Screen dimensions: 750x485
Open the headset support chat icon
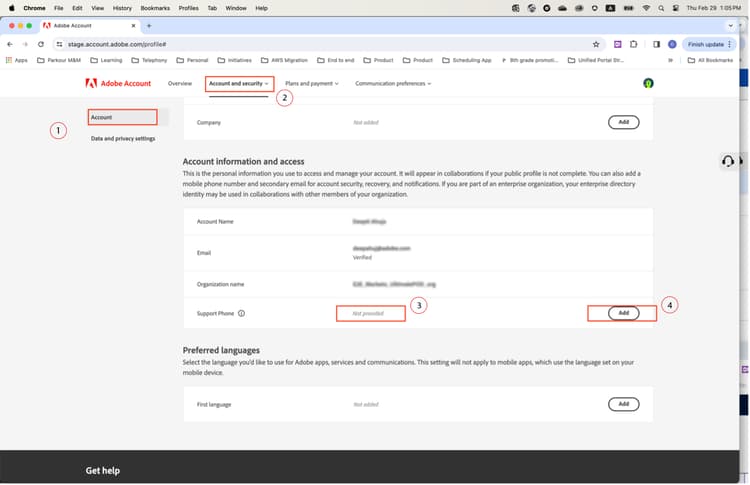[728, 161]
